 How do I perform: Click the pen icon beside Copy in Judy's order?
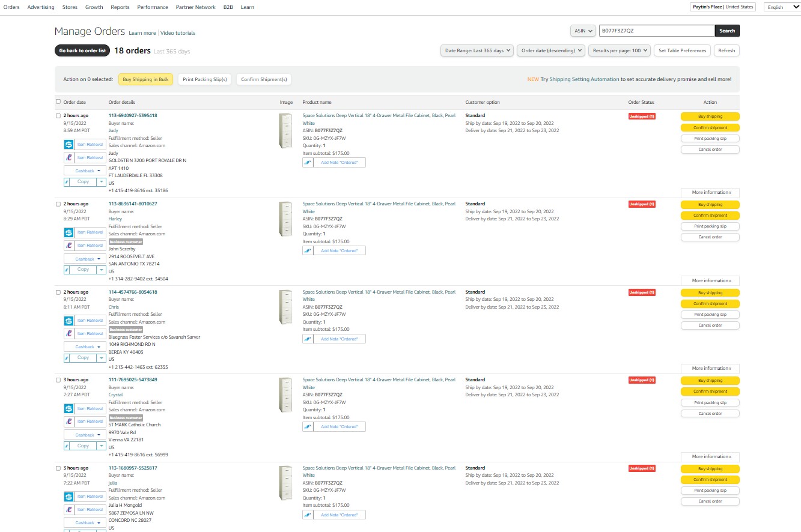pos(67,181)
